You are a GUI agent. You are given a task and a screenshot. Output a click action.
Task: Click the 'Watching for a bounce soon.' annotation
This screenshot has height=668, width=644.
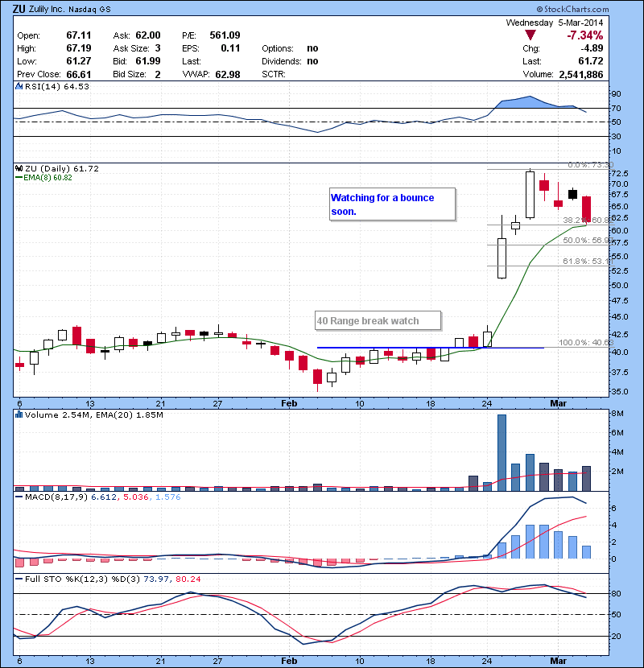[392, 204]
